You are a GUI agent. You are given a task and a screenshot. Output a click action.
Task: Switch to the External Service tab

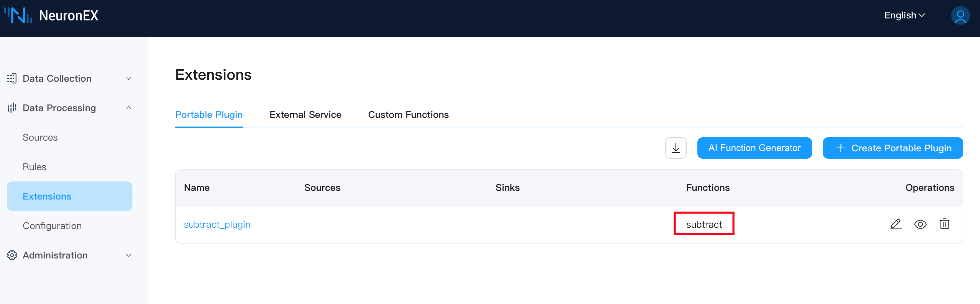coord(305,115)
